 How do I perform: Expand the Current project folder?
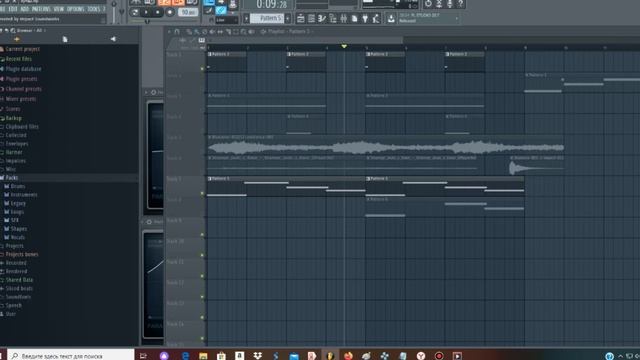coord(22,49)
